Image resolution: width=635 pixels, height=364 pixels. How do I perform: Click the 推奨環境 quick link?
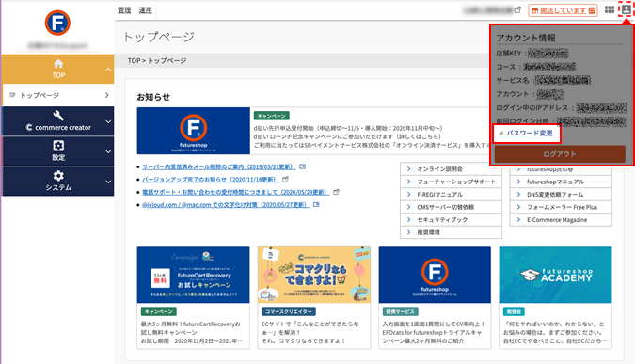click(x=451, y=232)
